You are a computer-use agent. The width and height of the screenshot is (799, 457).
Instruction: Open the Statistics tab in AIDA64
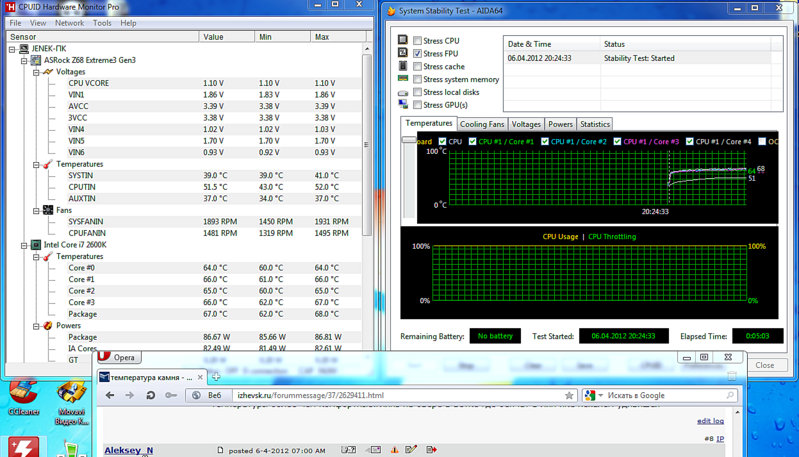(594, 124)
